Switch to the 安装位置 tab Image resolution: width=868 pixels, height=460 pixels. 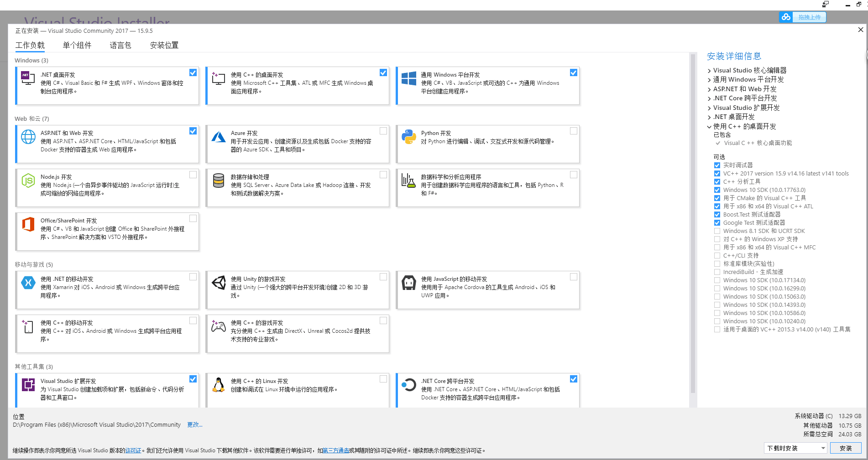click(164, 45)
